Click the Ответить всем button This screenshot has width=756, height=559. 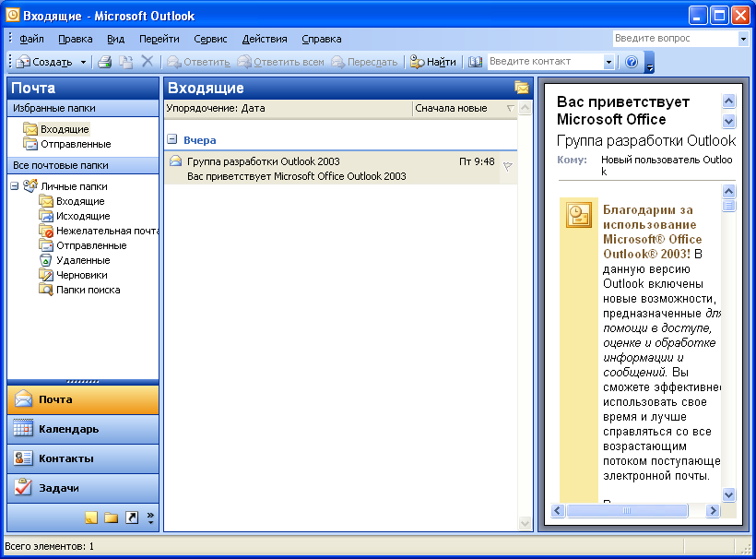click(x=281, y=62)
